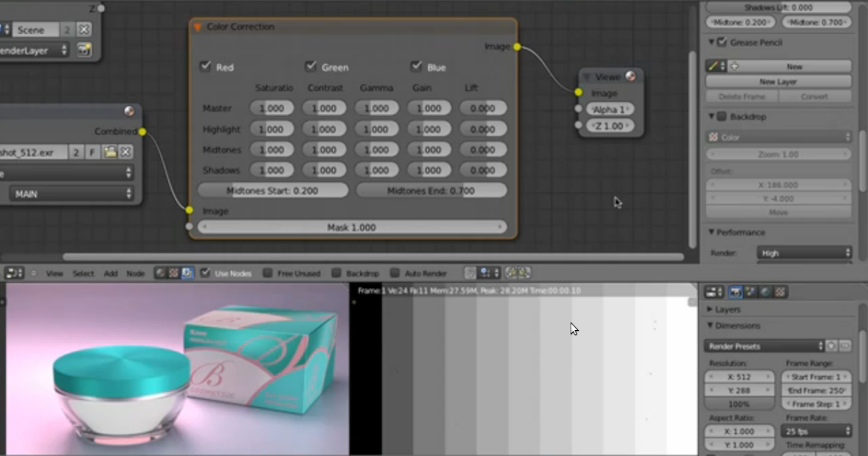
Task: Click the New Layer button
Action: pyautogui.click(x=778, y=81)
